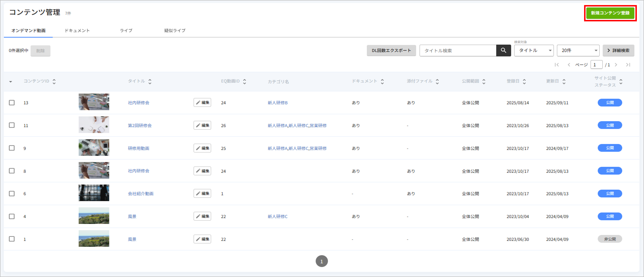Click the タイトル検索 search input field

pyautogui.click(x=458, y=51)
